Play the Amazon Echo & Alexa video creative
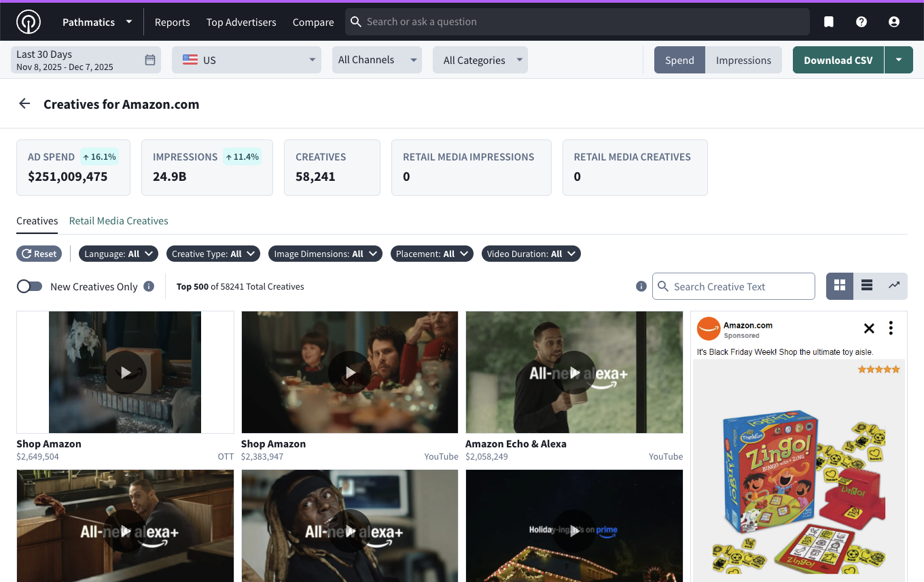 575,373
